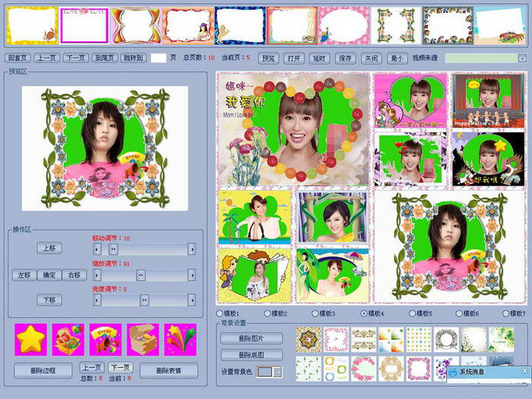532x399 pixels.
Task: Select the beach crab border frame
Action: point(500,25)
